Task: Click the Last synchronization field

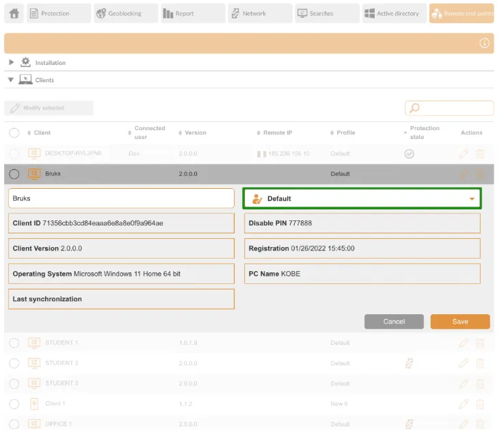Action: click(x=122, y=299)
